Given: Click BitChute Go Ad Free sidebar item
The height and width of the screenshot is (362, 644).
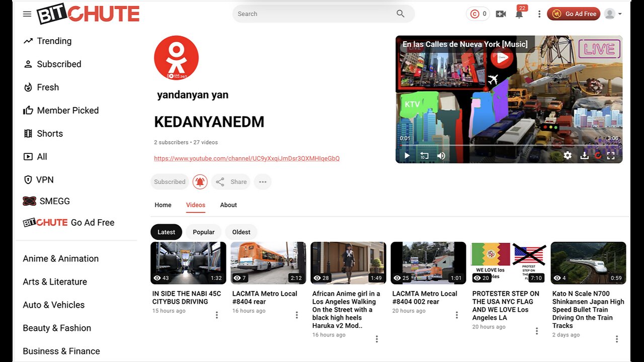Looking at the screenshot, I should pyautogui.click(x=69, y=223).
